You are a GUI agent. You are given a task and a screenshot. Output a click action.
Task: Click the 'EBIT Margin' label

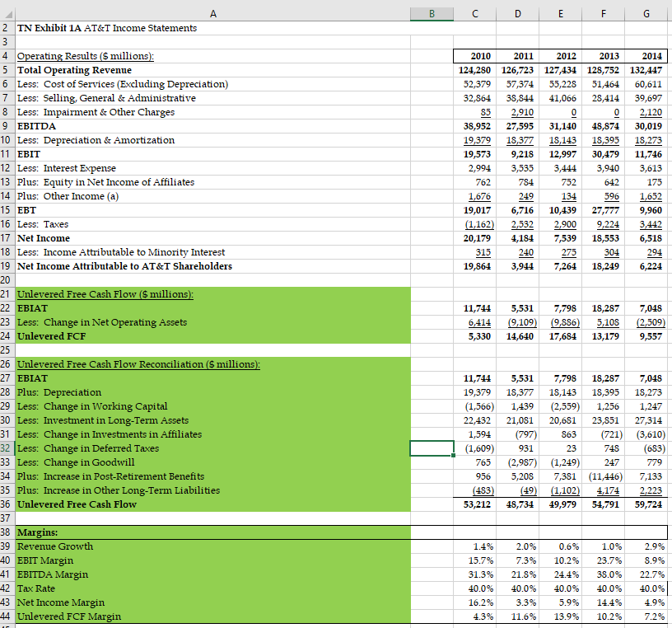coord(45,560)
